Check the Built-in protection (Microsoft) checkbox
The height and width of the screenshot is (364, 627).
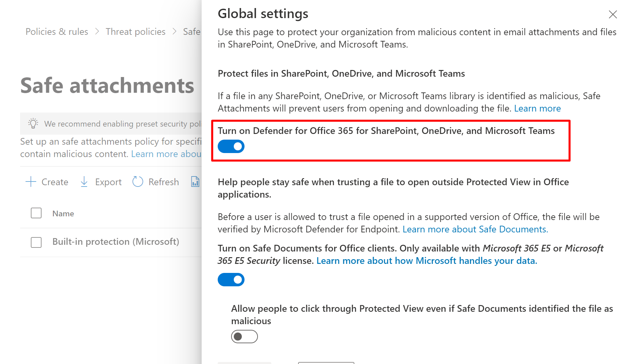pos(36,242)
